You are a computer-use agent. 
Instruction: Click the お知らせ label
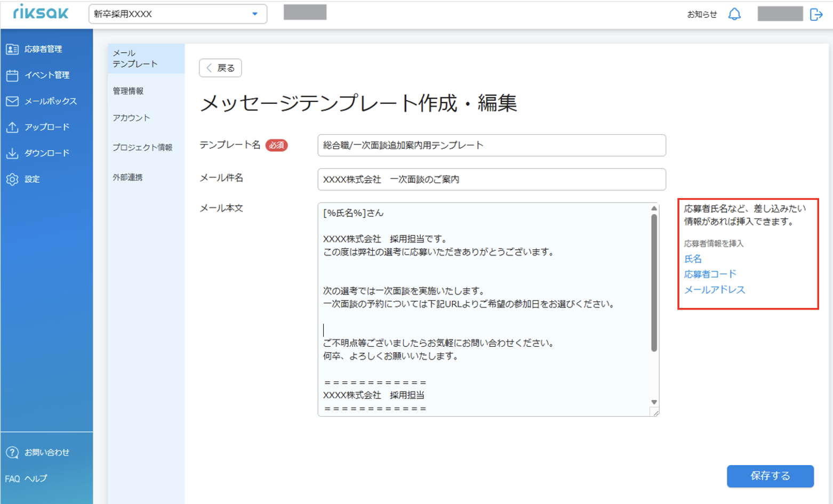click(702, 14)
